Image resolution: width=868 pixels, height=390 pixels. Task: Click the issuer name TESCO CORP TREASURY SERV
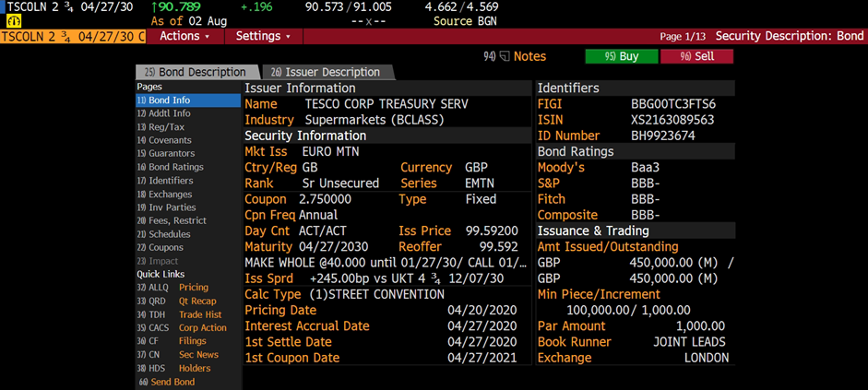[x=386, y=104]
